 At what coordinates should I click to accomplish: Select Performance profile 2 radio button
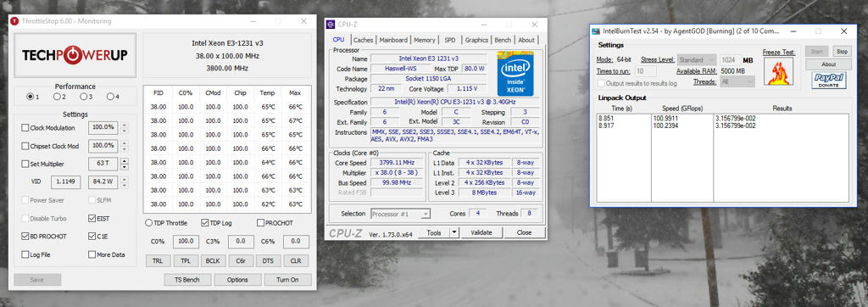coord(57,97)
